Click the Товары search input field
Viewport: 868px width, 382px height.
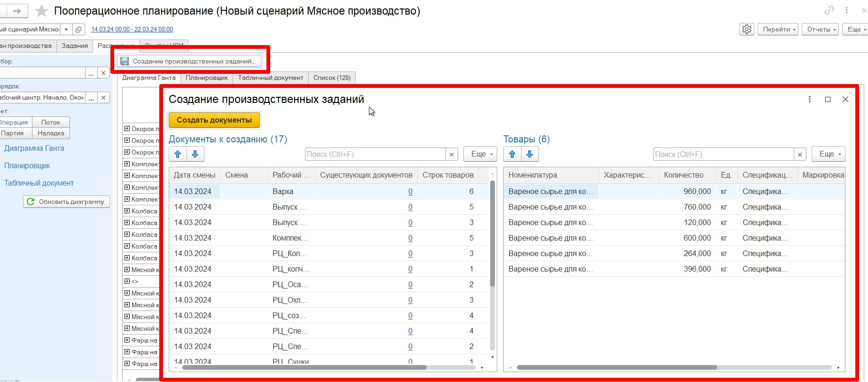click(x=723, y=154)
